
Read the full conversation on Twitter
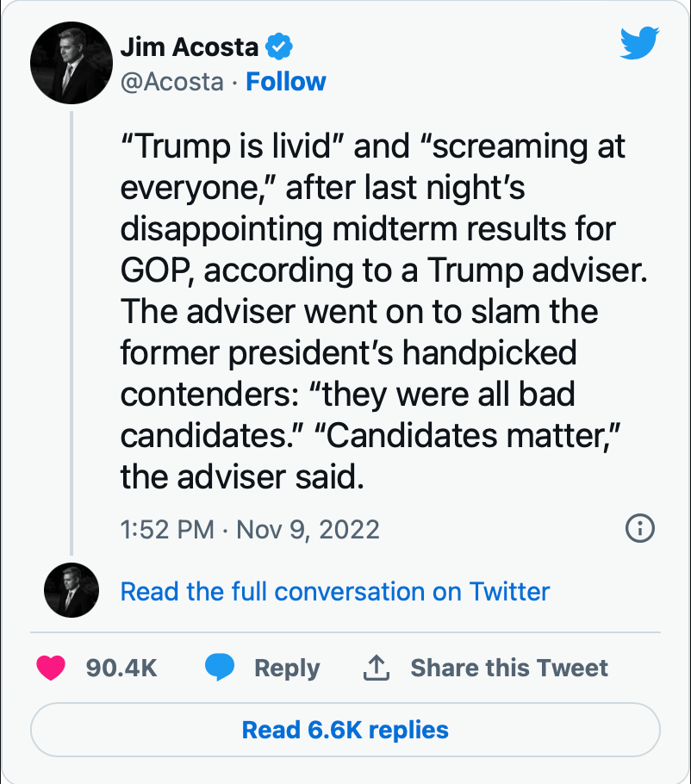(x=334, y=592)
